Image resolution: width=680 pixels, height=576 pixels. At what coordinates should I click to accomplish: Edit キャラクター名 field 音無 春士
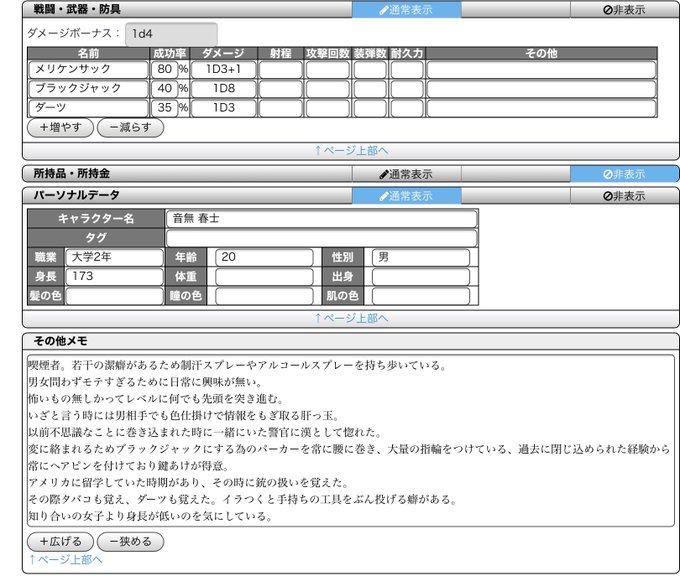(x=321, y=219)
